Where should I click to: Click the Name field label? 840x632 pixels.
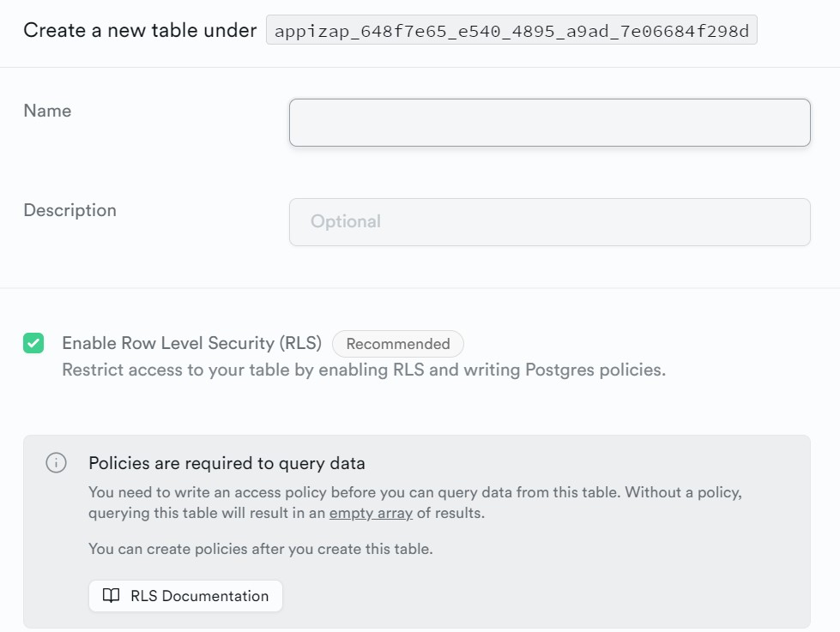(x=47, y=111)
